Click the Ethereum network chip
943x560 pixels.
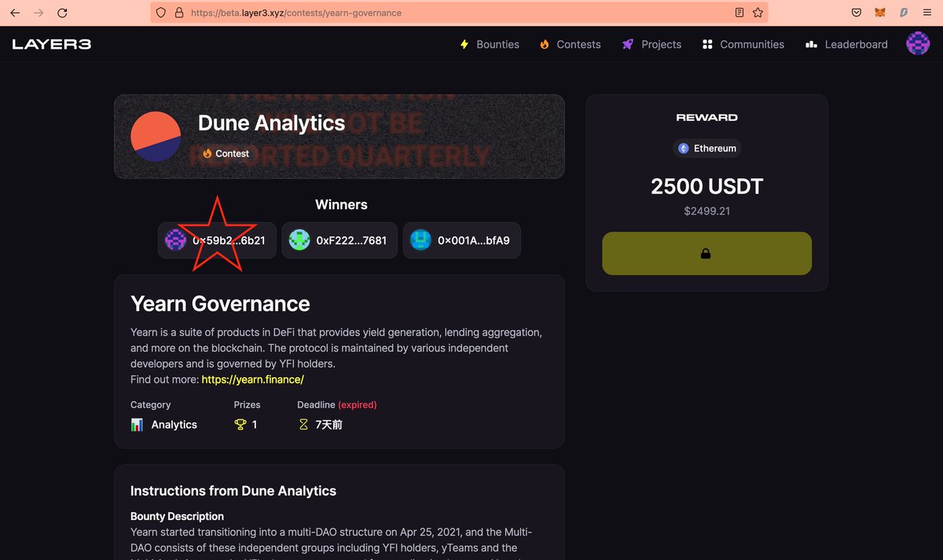click(x=707, y=148)
